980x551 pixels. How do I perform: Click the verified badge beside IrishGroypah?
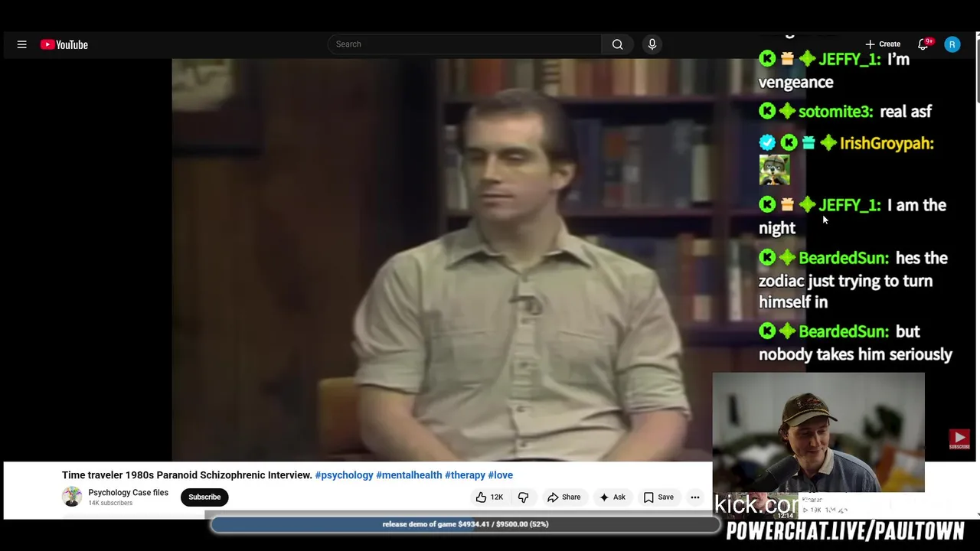coord(767,143)
